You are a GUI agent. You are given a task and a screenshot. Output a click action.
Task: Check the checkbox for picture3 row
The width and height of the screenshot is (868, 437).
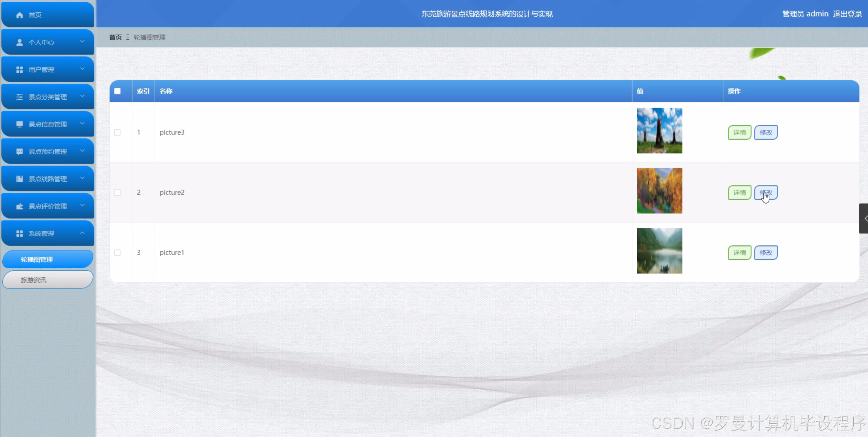click(x=117, y=132)
